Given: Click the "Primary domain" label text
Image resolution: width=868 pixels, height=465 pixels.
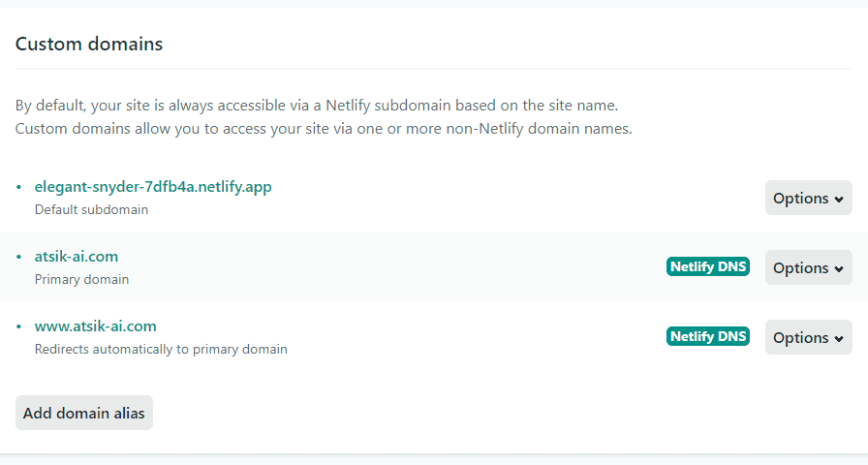Looking at the screenshot, I should tap(81, 279).
